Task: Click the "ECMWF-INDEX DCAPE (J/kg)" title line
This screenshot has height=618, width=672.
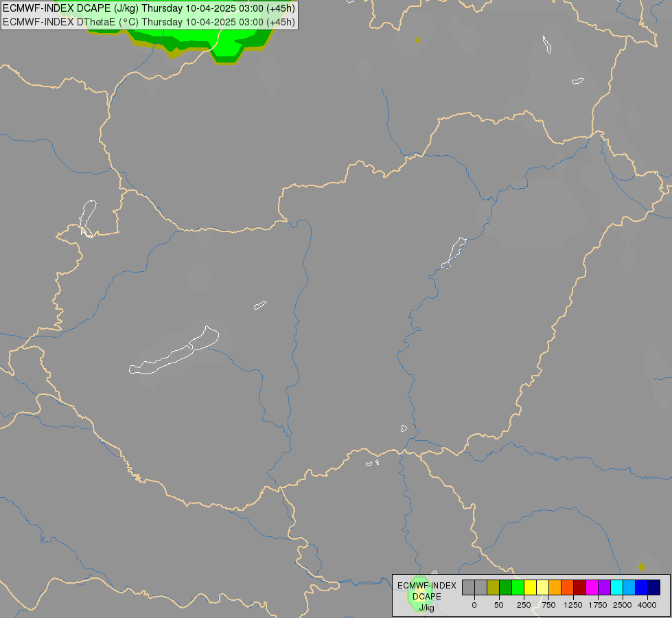Action: 149,8
